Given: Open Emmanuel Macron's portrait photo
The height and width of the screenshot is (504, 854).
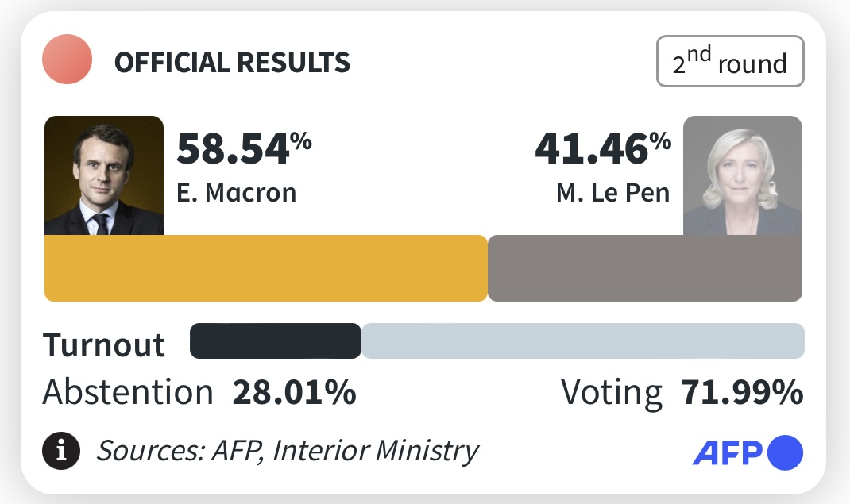Looking at the screenshot, I should click(x=104, y=175).
